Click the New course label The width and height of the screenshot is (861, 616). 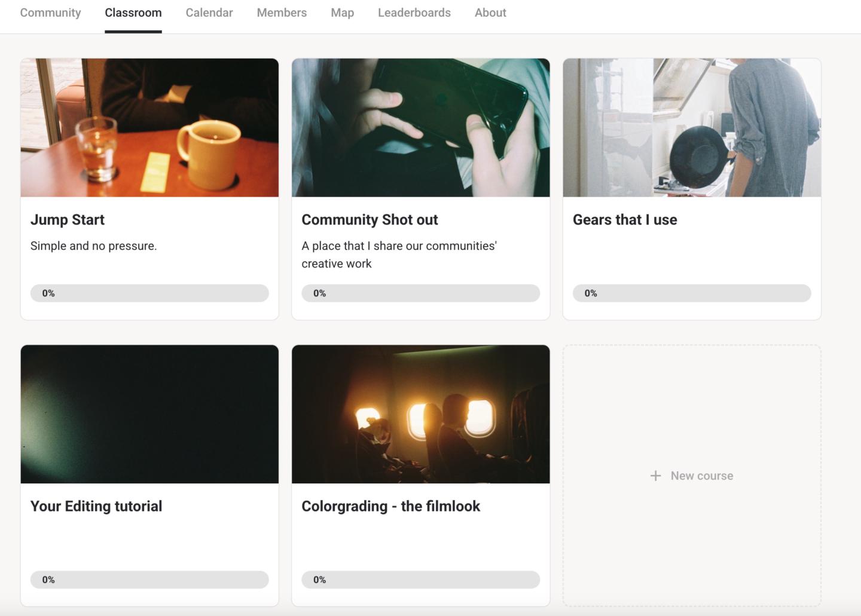click(702, 476)
